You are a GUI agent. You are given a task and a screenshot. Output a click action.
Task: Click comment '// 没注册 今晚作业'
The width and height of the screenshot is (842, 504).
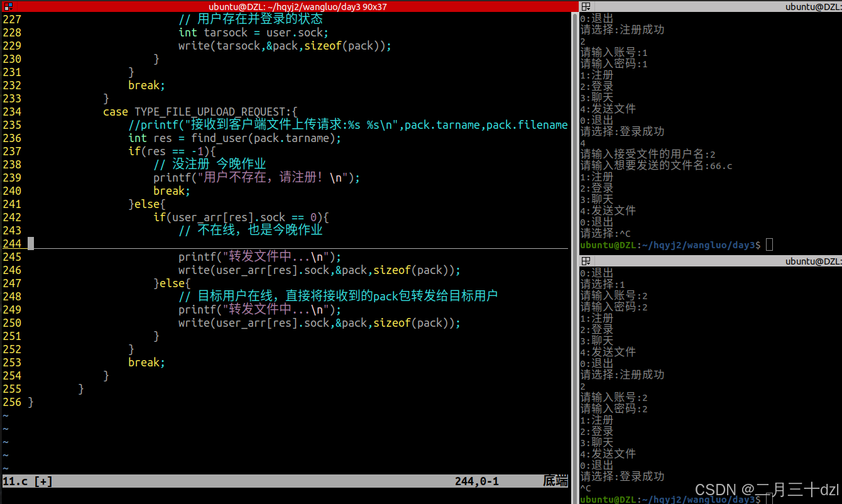tap(209, 165)
